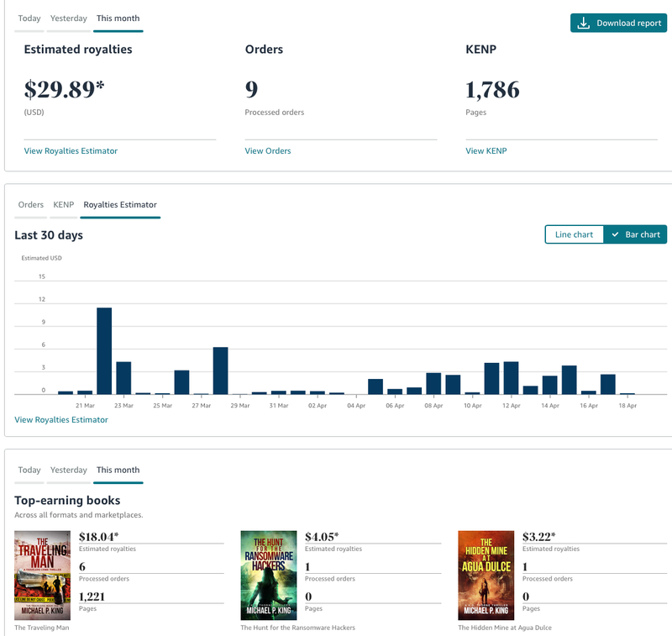Image resolution: width=672 pixels, height=636 pixels.
Task: Click the 12 Apr royalties bar
Action: pyautogui.click(x=511, y=378)
